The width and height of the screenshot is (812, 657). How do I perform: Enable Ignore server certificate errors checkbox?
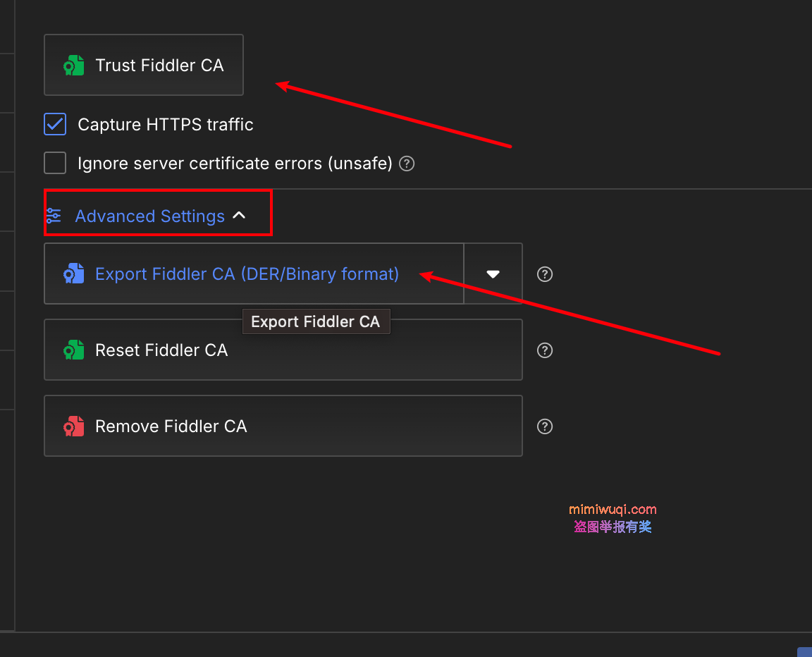tap(55, 163)
